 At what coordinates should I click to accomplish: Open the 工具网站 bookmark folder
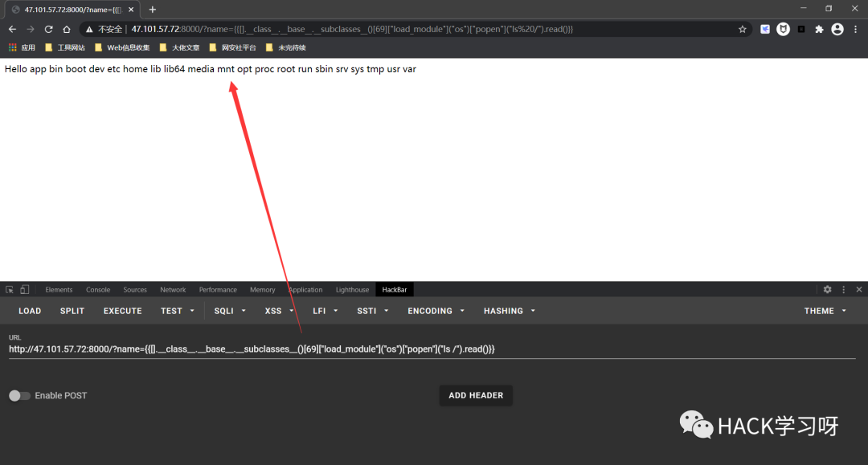[65, 47]
